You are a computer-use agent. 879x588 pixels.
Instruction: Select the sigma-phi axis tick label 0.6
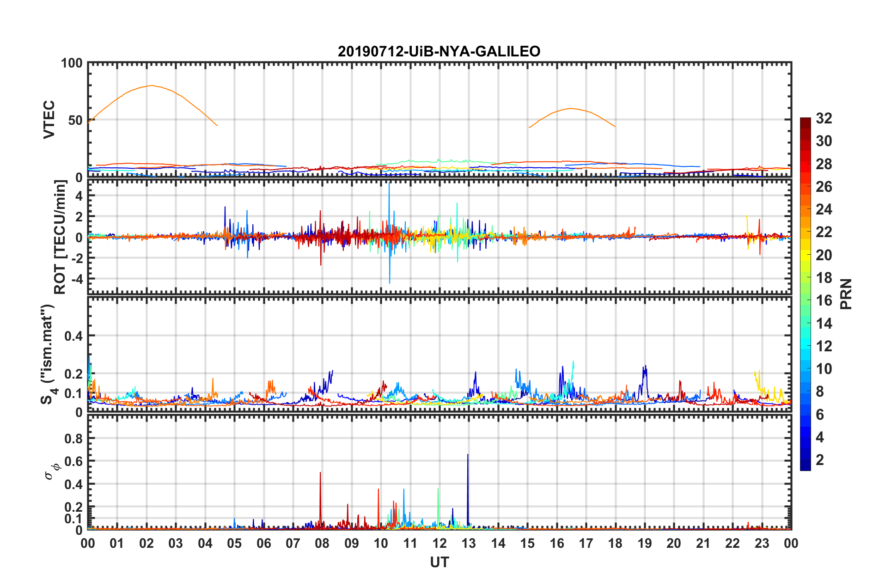[x=73, y=461]
